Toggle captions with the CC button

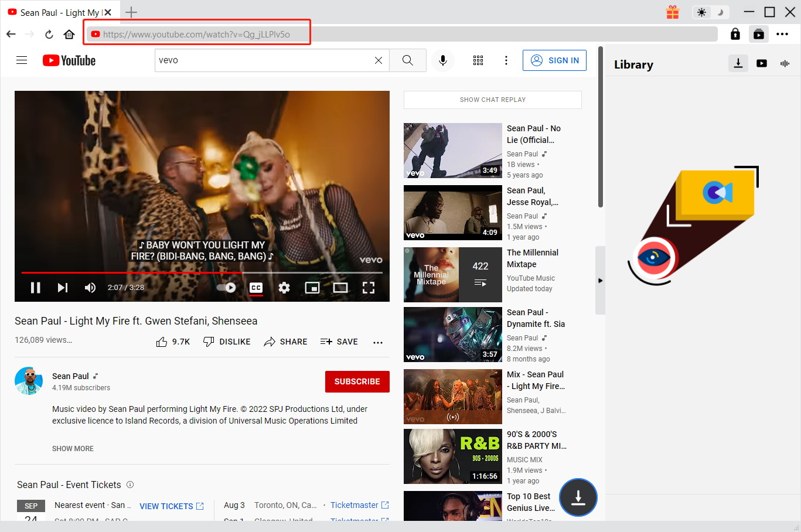pos(255,287)
